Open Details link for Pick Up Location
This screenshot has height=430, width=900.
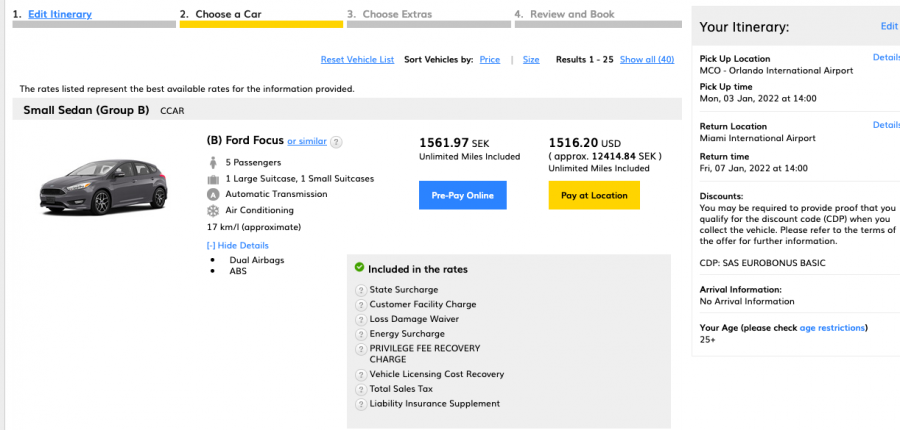tap(886, 57)
